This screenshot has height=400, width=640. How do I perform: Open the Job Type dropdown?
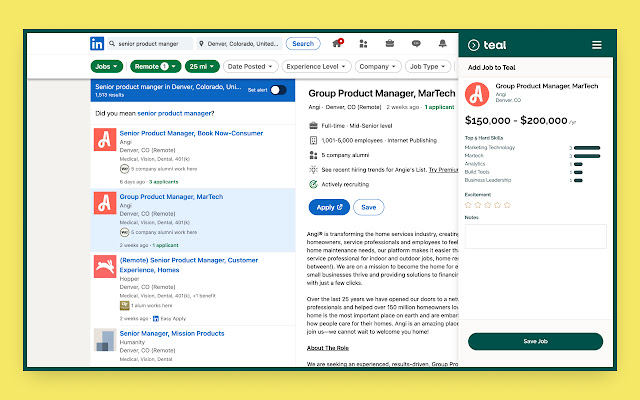coord(428,67)
